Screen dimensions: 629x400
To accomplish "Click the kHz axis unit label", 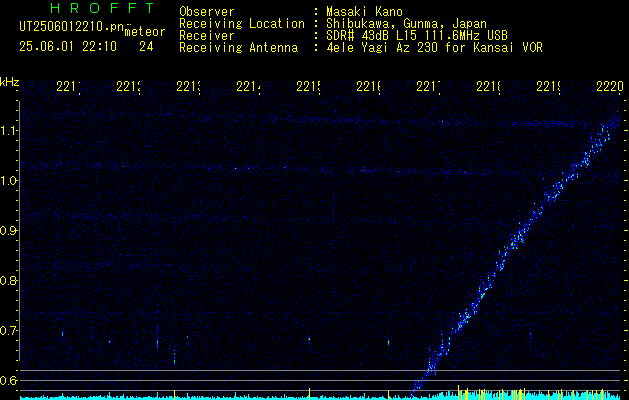I will tap(9, 82).
